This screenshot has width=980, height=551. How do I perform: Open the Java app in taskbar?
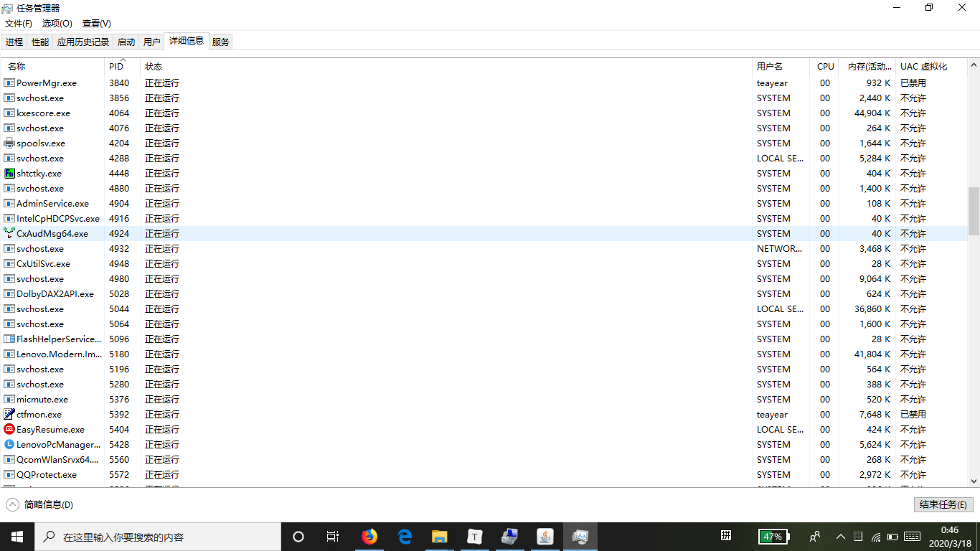(545, 537)
